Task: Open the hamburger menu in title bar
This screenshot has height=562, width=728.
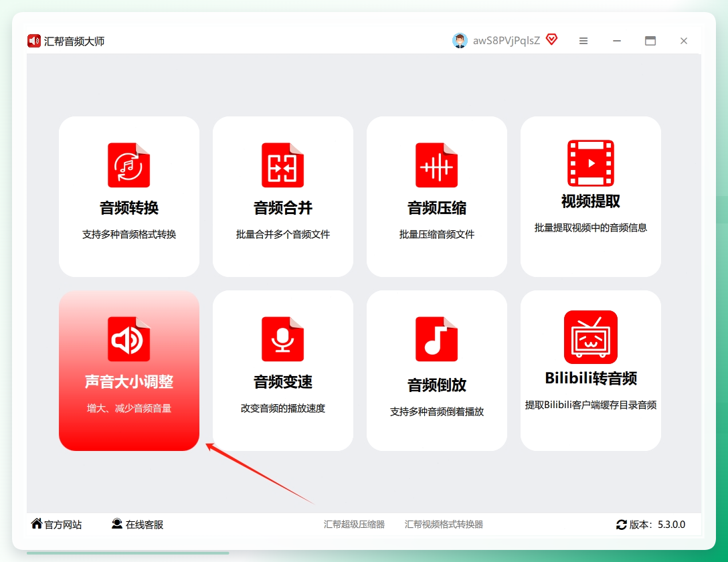Action: click(583, 41)
